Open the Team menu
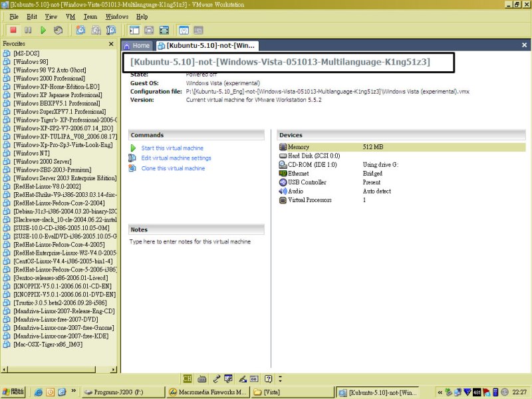The image size is (532, 399). pyautogui.click(x=90, y=17)
